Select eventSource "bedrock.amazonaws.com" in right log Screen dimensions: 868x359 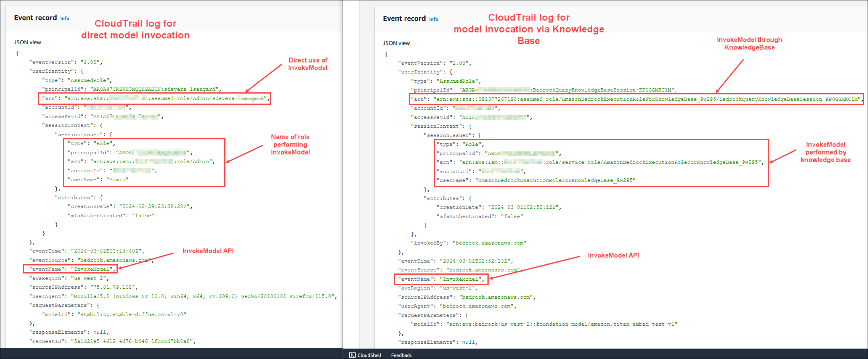(483, 270)
